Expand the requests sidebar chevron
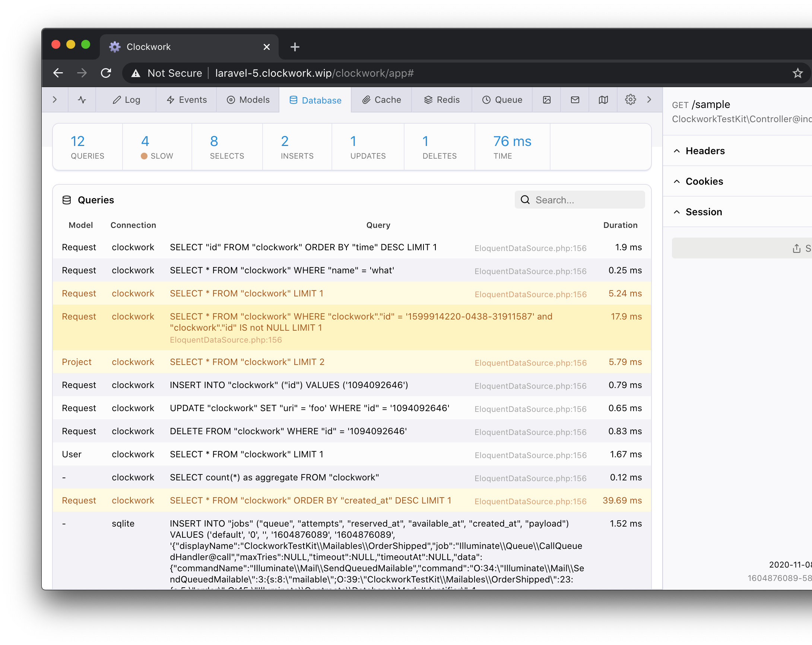 55,100
